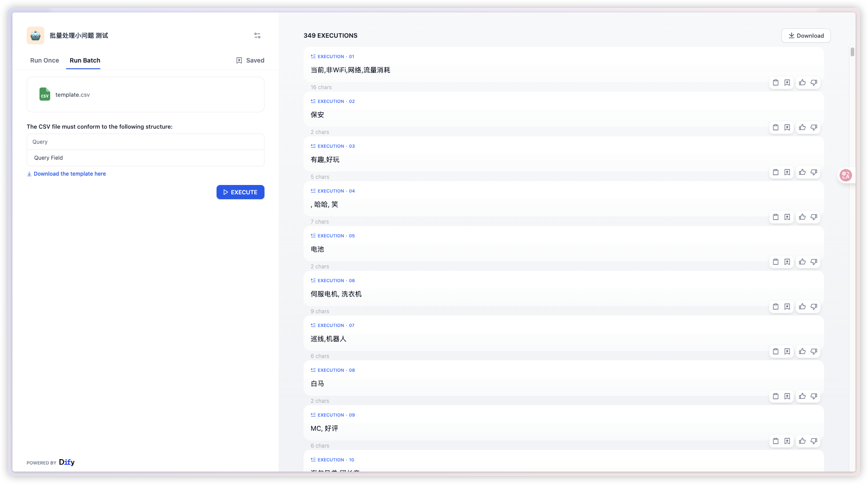The image size is (868, 484).
Task: Click the green CSV file icon
Action: click(x=44, y=94)
